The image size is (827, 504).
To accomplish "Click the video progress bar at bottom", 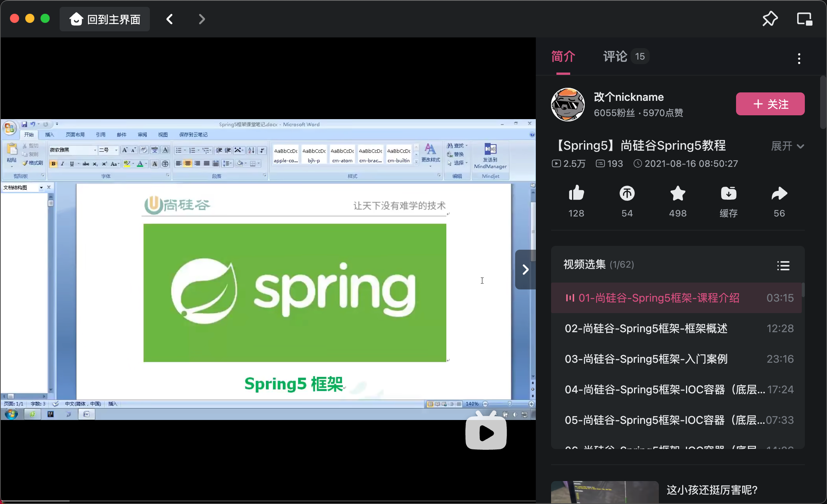I will pyautogui.click(x=268, y=501).
